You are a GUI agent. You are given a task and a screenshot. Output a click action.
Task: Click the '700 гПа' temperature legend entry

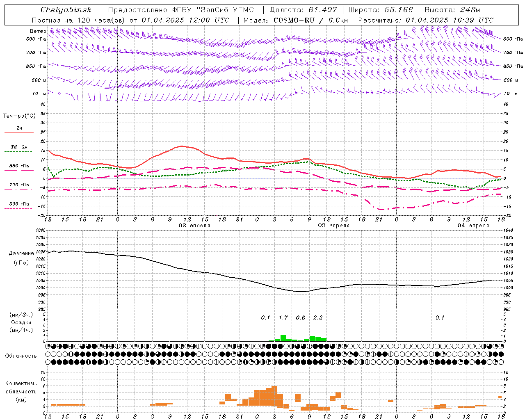pos(19,185)
